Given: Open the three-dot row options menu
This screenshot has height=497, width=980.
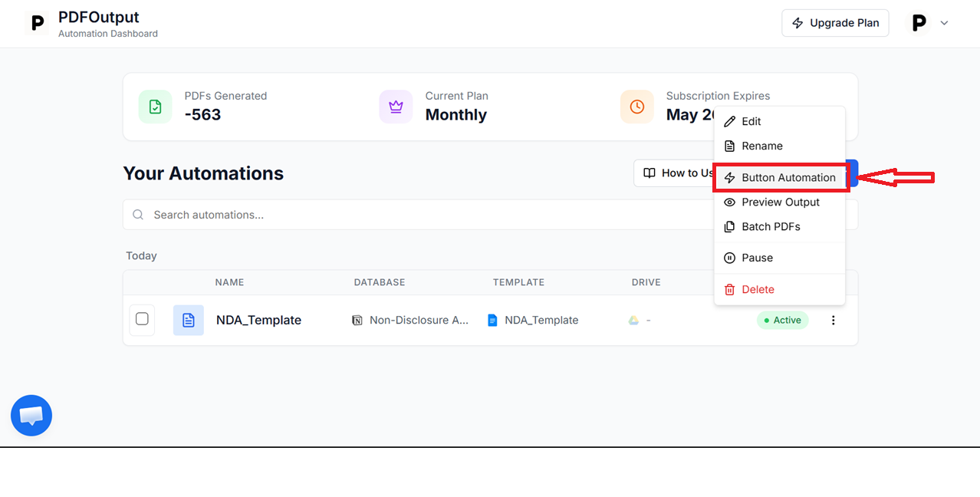Looking at the screenshot, I should [834, 320].
